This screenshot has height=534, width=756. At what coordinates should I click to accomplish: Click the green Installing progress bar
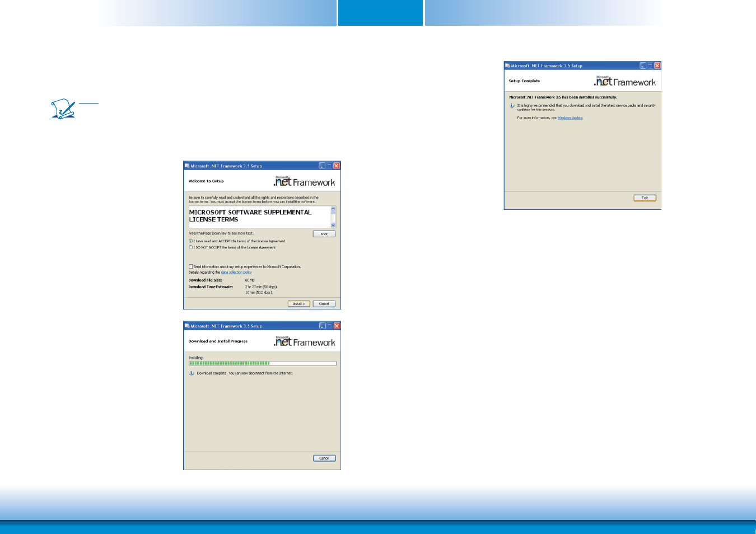[263, 363]
